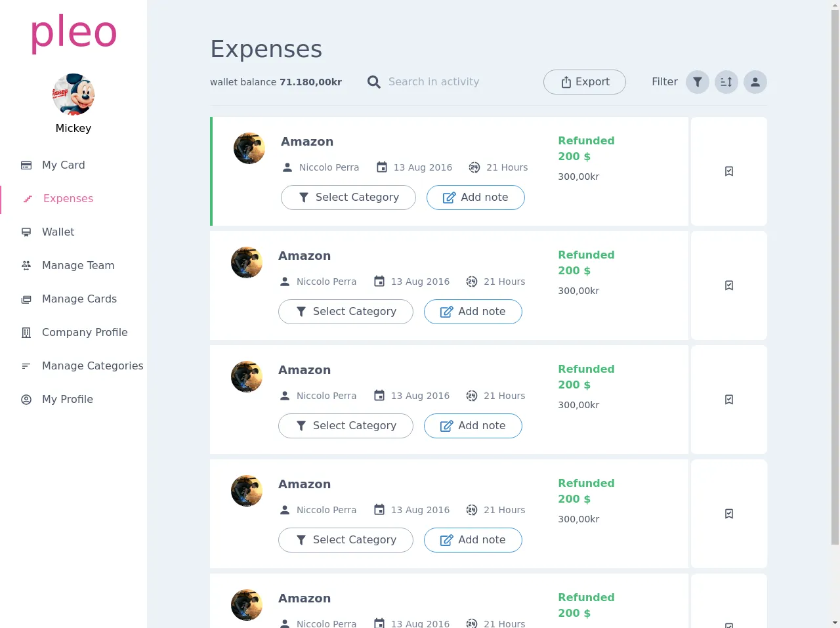Click the search magnifier icon
This screenshot has width=840, height=628.
374,82
